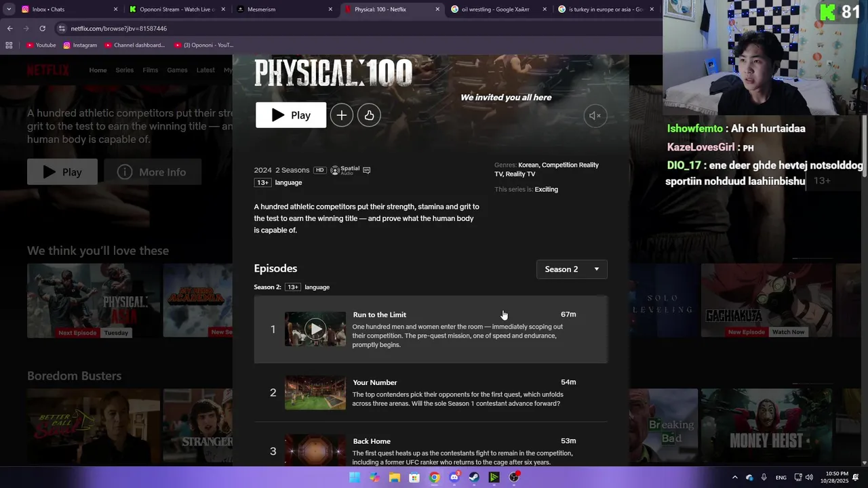Open the Channel dashboard bookmark

point(134,45)
